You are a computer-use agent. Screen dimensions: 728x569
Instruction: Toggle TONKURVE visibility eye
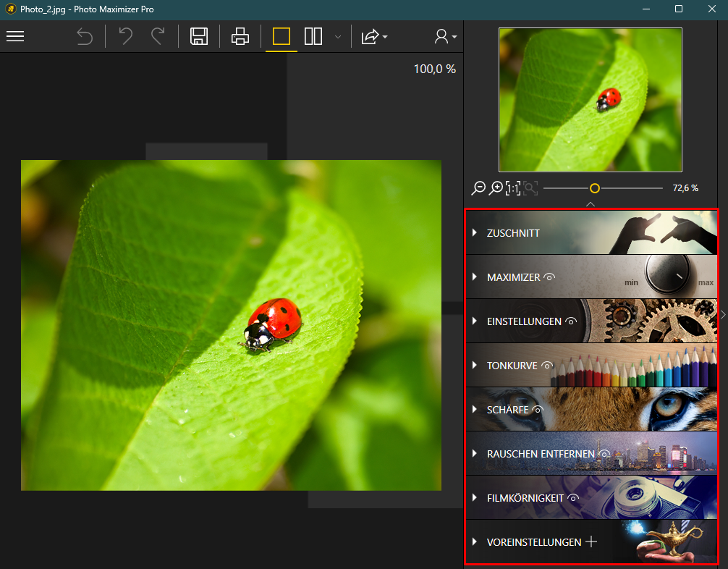point(547,366)
